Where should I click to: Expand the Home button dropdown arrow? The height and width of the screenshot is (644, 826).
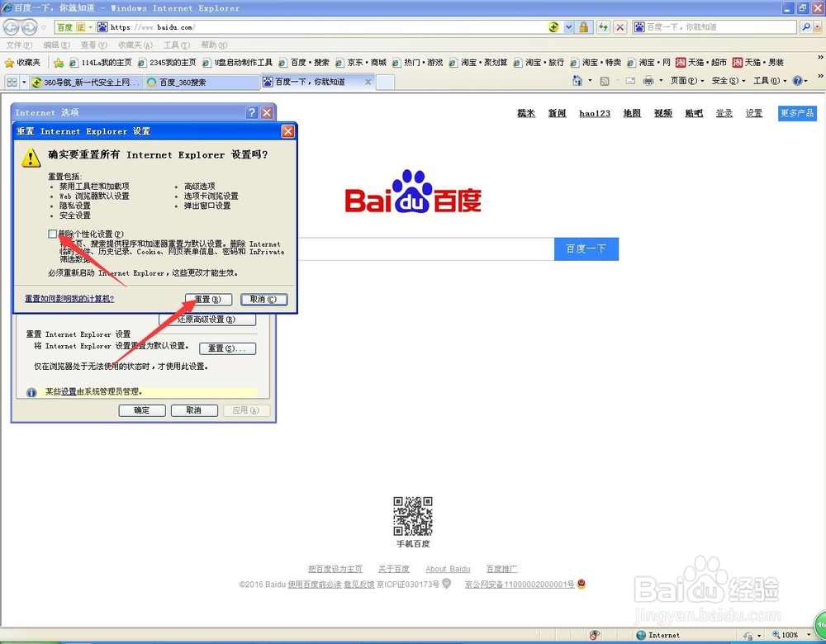coord(590,81)
